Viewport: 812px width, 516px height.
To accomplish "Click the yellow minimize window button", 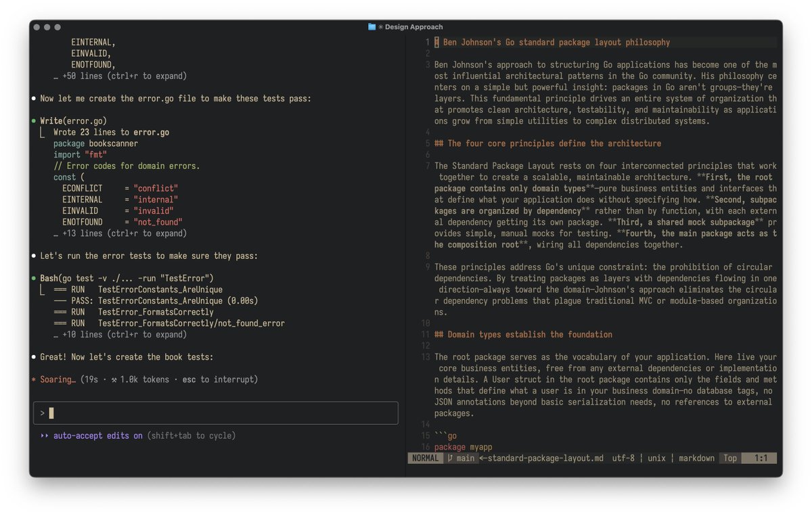I will [47, 27].
